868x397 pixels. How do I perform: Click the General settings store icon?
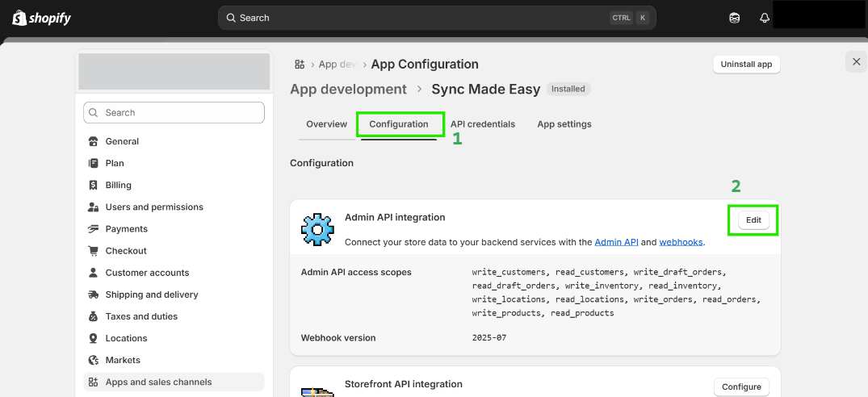[x=93, y=141]
